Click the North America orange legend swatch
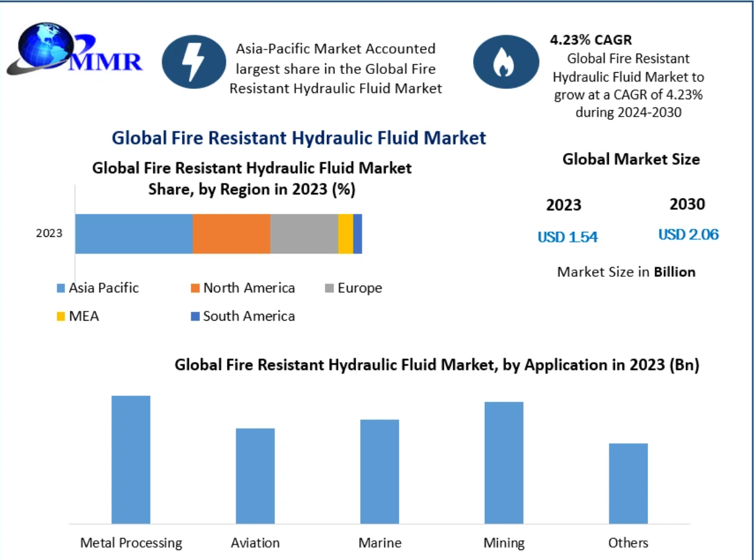This screenshot has height=560, width=755. (x=195, y=288)
